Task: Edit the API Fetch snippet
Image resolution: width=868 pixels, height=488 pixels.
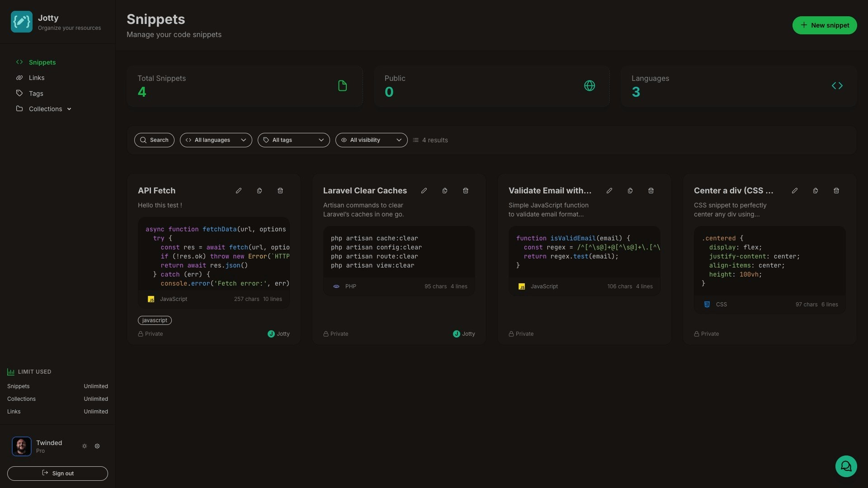Action: (x=239, y=191)
